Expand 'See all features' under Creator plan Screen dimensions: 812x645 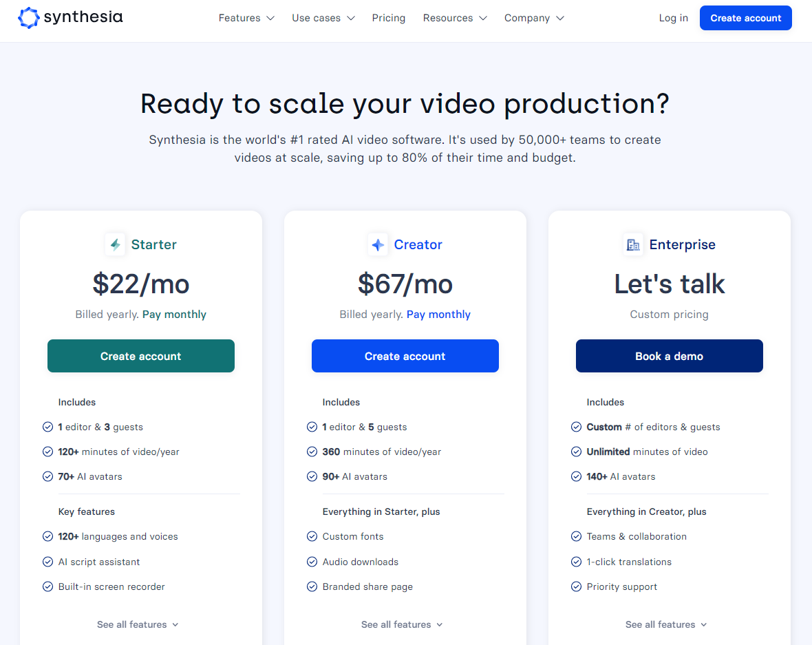tap(402, 624)
